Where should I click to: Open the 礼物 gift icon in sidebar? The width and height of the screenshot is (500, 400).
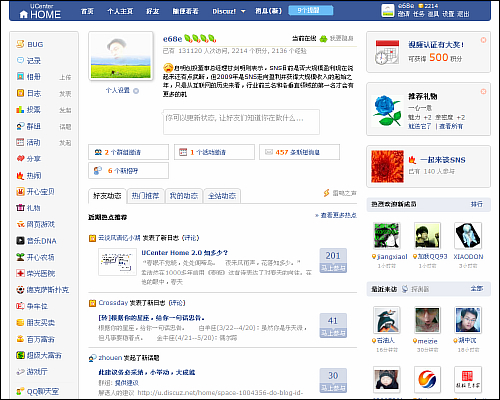coord(20,208)
